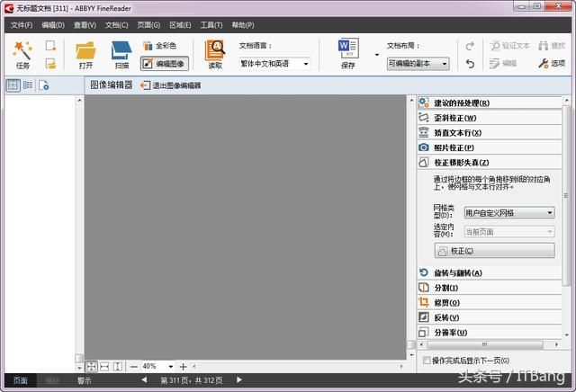Open 选项 (Options) wrench icon
This screenshot has width=576, height=392.
click(552, 64)
